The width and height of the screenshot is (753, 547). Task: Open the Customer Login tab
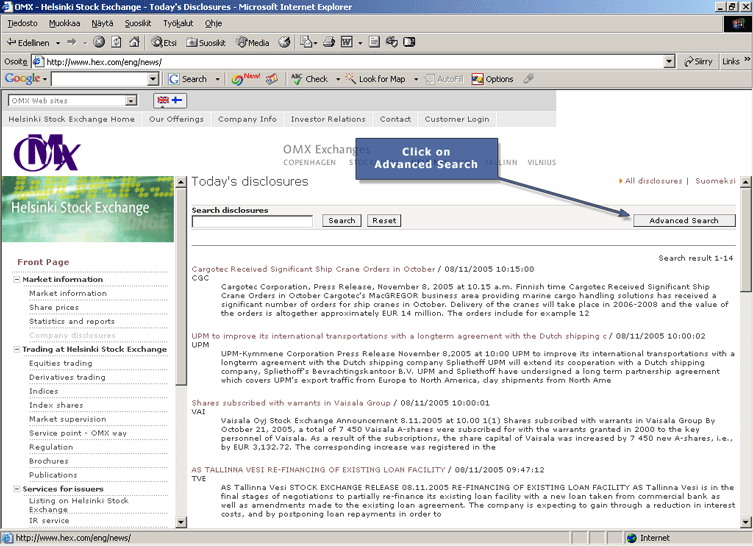(x=457, y=119)
